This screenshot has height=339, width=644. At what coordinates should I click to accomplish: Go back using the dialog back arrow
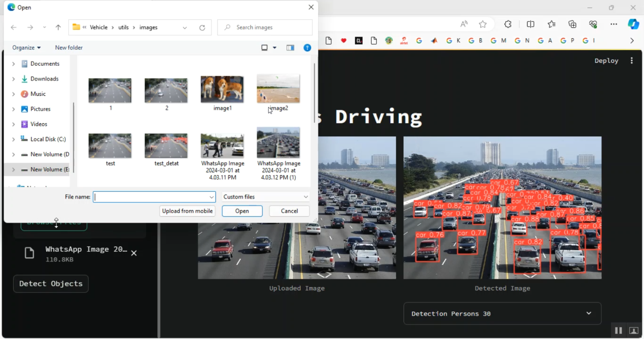coord(13,27)
